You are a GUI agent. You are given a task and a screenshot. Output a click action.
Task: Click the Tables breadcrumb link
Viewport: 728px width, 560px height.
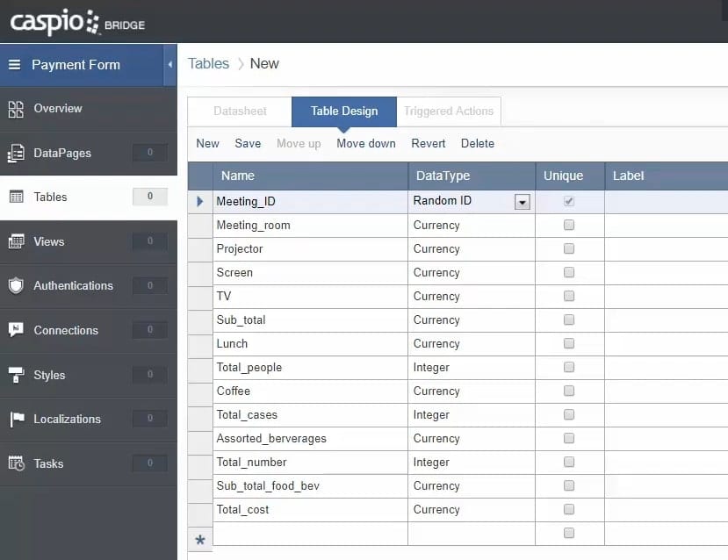(208, 64)
